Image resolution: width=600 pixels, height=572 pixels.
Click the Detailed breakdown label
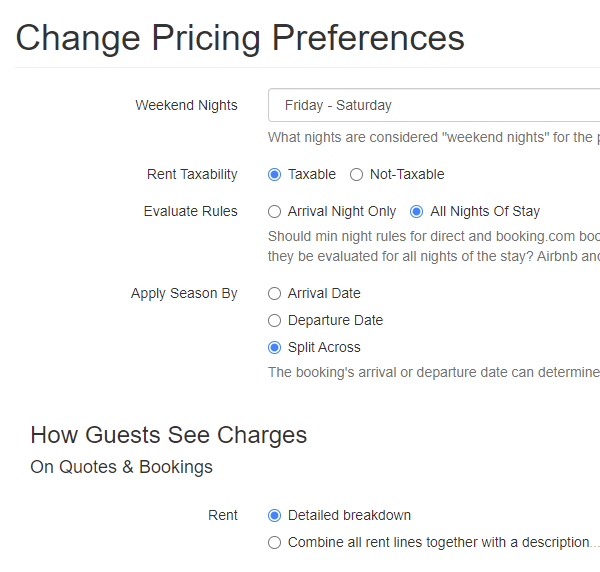click(x=349, y=515)
